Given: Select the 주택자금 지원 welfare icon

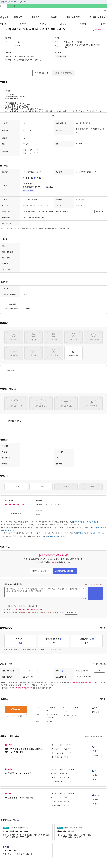Looking at the screenshot, I should pyautogui.click(x=13, y=353).
